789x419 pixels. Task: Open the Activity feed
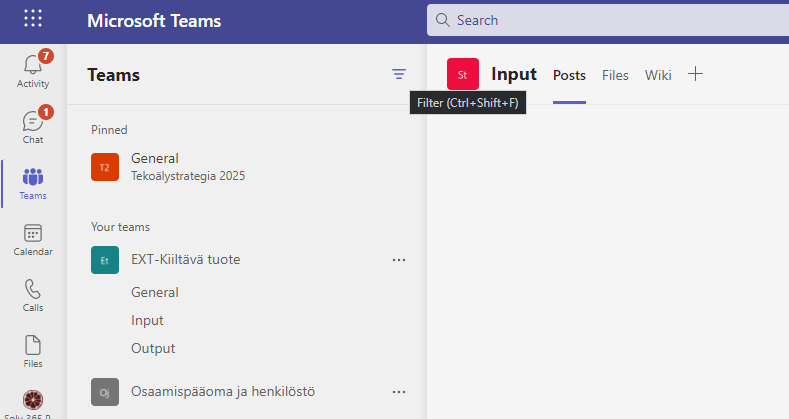click(x=33, y=69)
